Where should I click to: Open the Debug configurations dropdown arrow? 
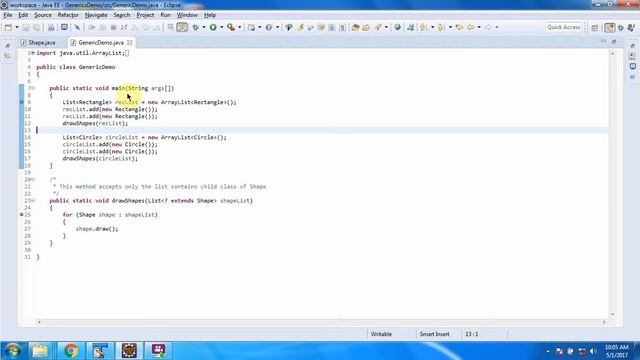[204, 27]
